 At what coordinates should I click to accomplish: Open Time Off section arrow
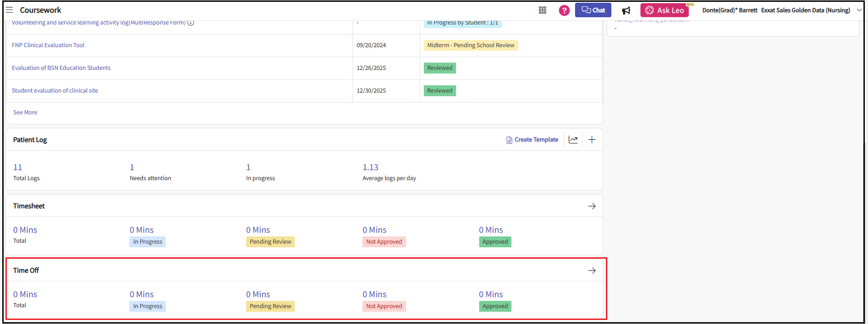(x=592, y=270)
